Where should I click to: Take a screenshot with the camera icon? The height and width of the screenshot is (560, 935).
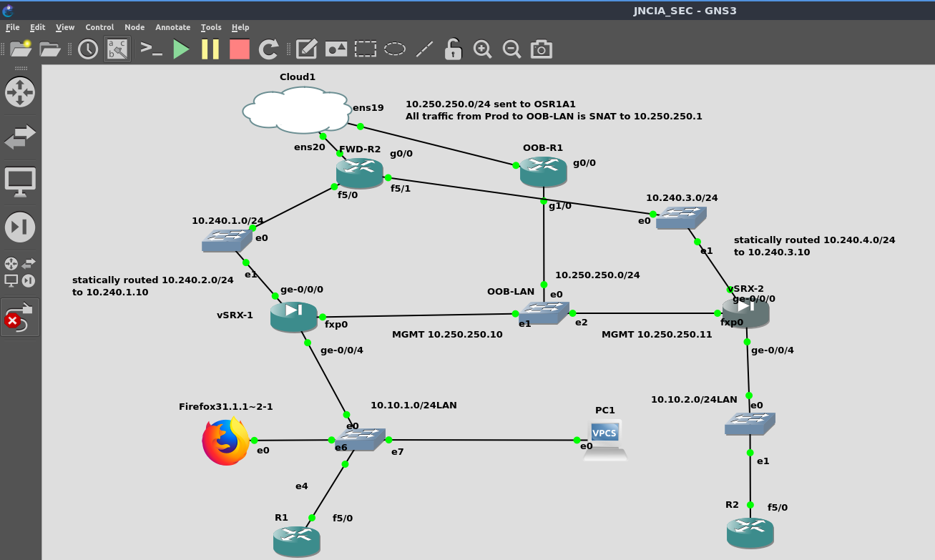coord(541,49)
